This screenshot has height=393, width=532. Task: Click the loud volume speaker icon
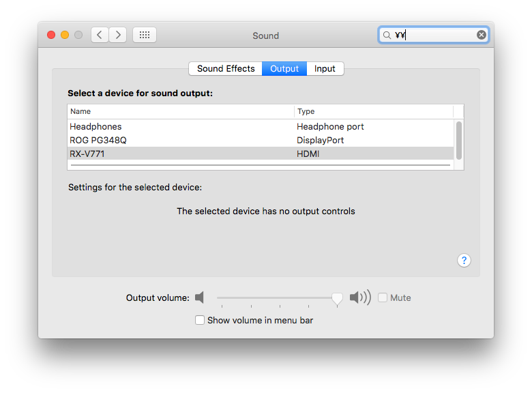tap(360, 297)
